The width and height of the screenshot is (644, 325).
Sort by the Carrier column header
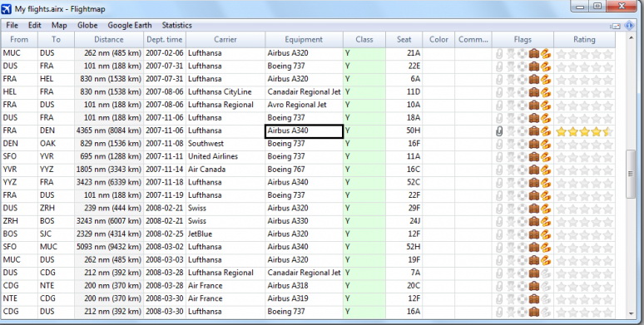(225, 40)
